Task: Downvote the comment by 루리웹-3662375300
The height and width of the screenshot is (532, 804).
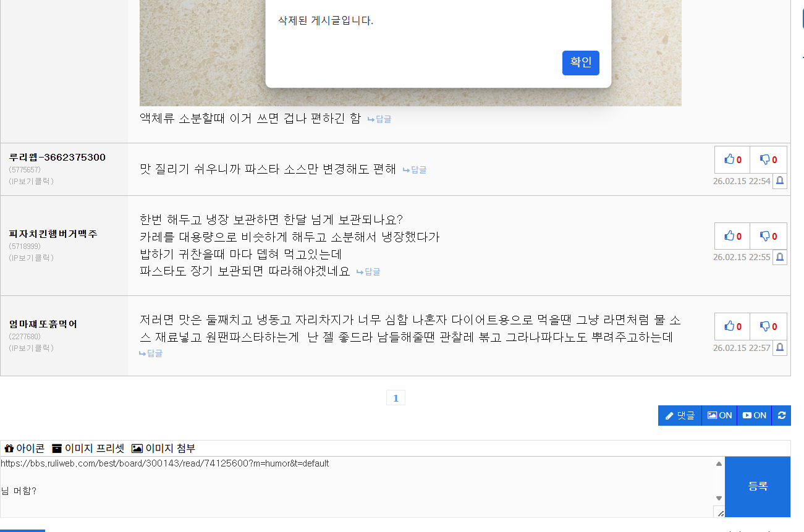Action: point(768,160)
